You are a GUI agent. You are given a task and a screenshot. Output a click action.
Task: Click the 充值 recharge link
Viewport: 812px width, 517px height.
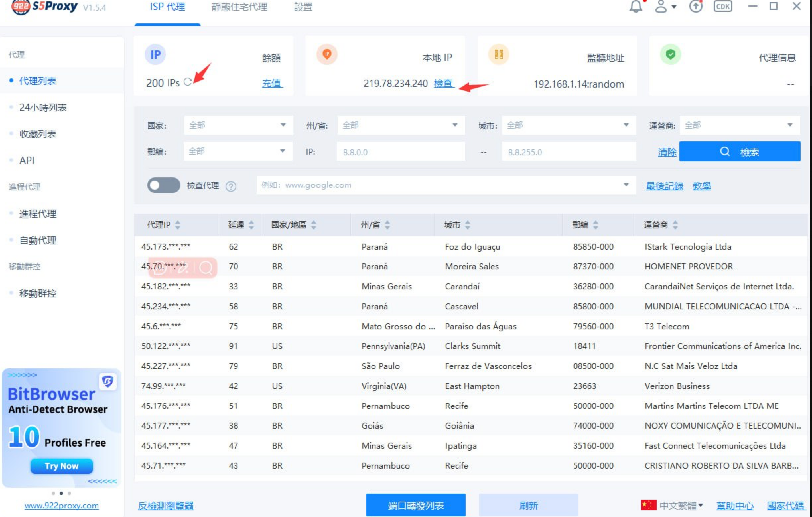point(272,84)
